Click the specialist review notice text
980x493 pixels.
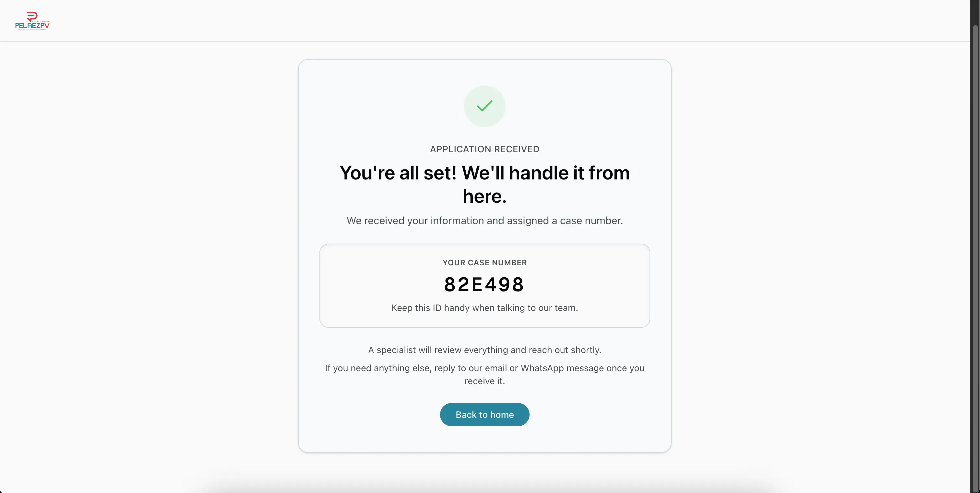484,350
